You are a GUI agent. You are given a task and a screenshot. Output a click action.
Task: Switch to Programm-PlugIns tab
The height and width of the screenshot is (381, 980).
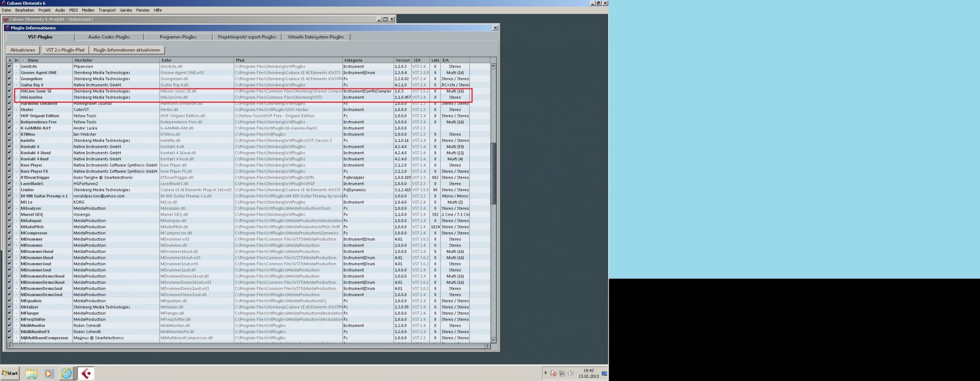pos(178,37)
